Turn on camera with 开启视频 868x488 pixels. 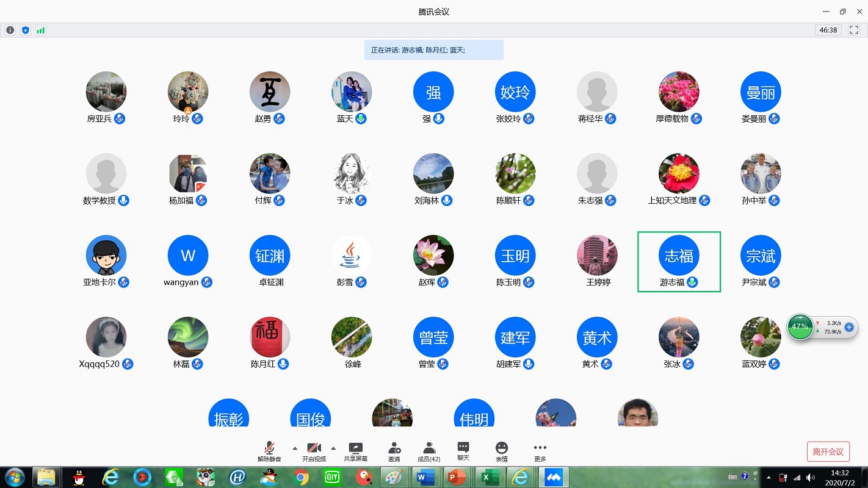click(314, 451)
